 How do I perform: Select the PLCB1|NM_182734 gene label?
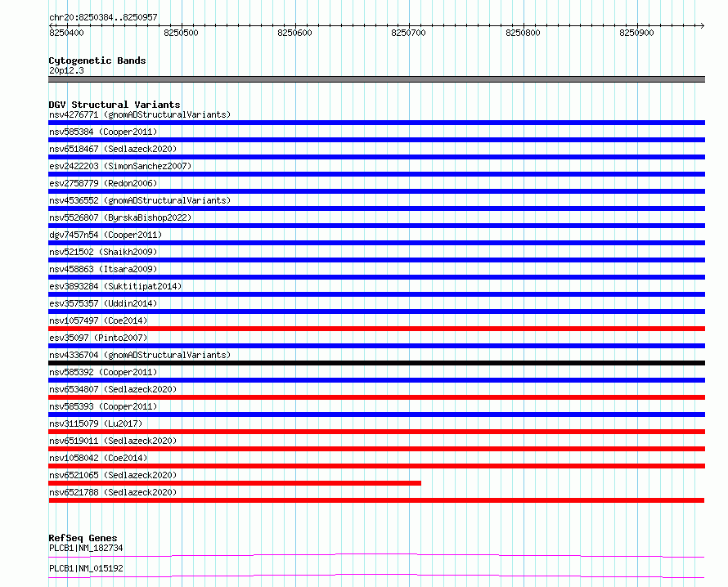pos(86,548)
